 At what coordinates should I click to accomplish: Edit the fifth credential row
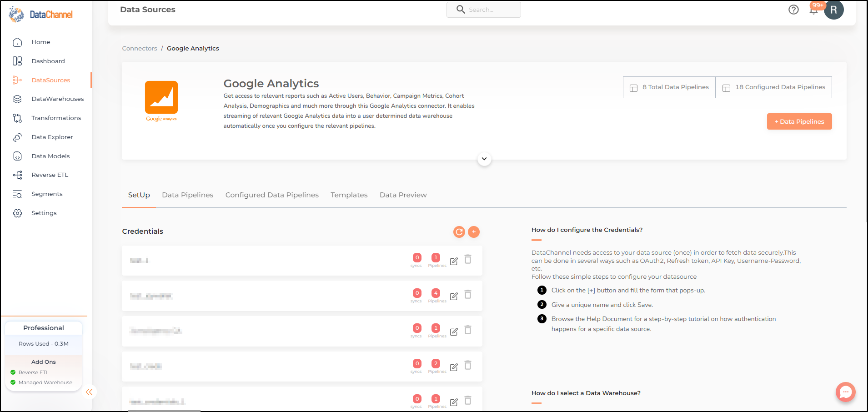click(x=454, y=402)
